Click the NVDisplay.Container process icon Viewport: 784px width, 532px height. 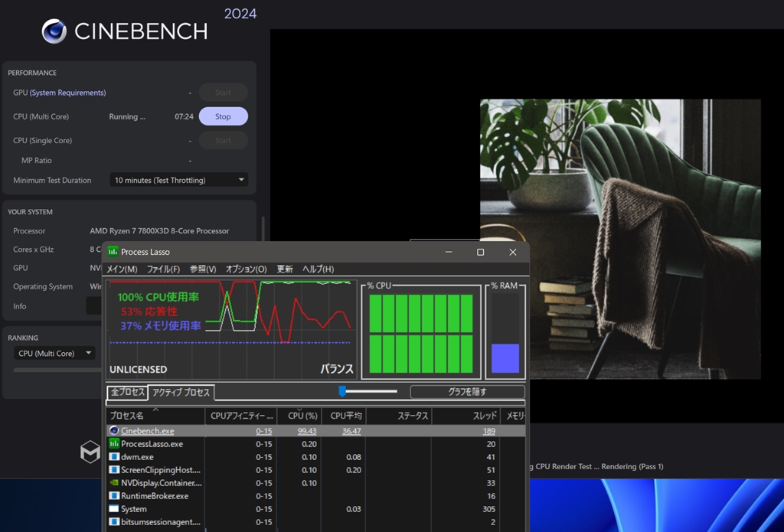click(114, 483)
